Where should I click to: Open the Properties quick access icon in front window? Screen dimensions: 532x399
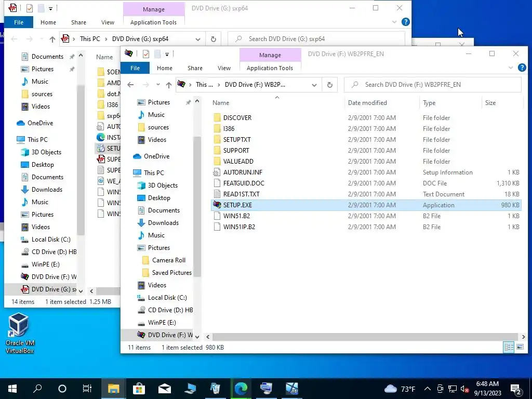pos(146,54)
